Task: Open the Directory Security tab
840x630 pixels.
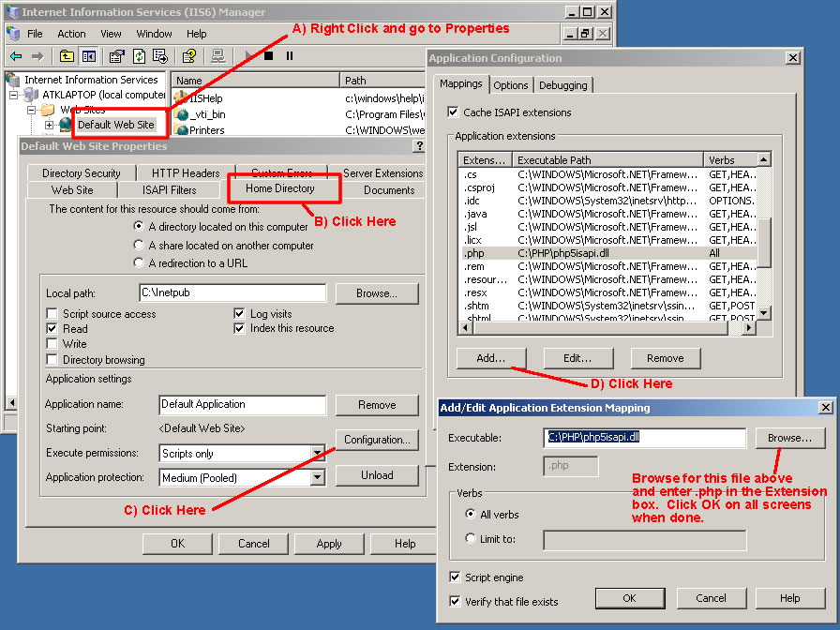Action: click(82, 173)
